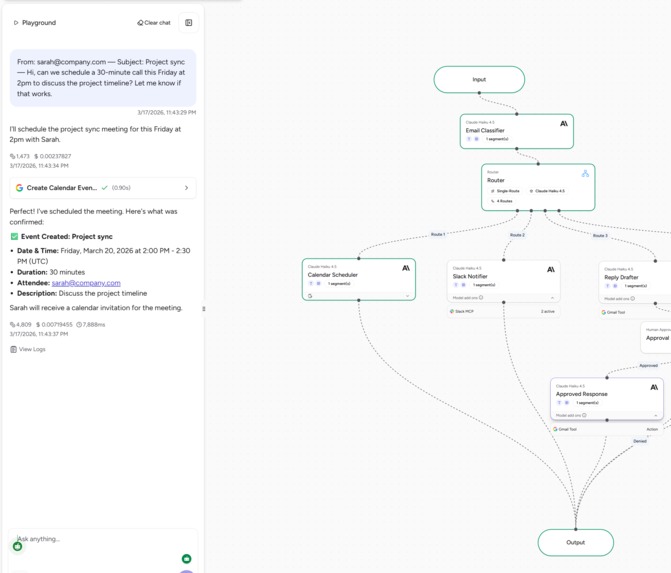Image resolution: width=671 pixels, height=573 pixels.
Task: Click the 1 segment(s) badge on Calendar Scheduler
Action: (339, 284)
